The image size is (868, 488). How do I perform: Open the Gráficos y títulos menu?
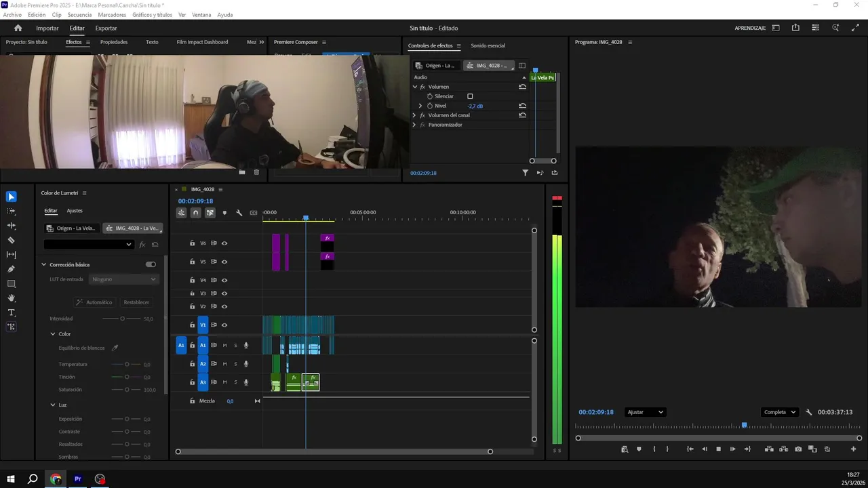point(152,15)
